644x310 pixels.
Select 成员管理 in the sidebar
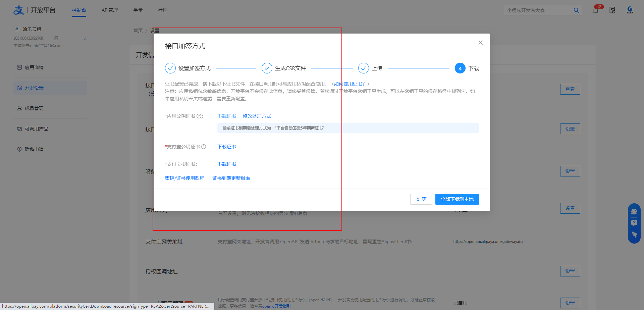click(x=50, y=108)
